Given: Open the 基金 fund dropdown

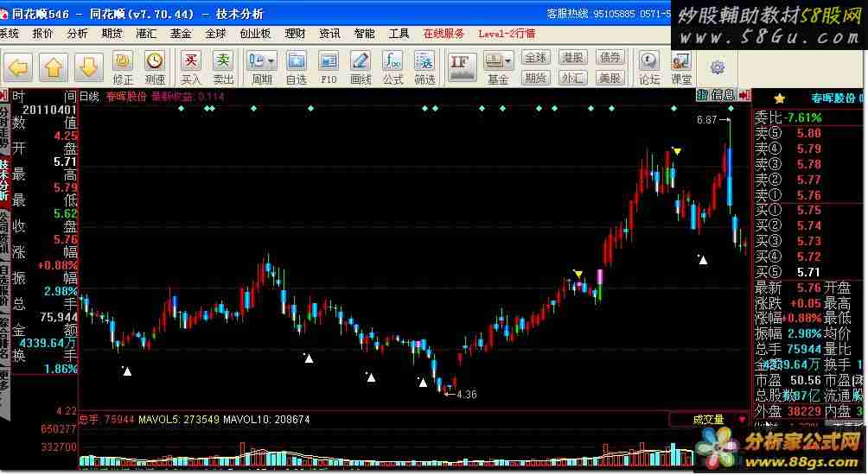Looking at the screenshot, I should point(498,68).
